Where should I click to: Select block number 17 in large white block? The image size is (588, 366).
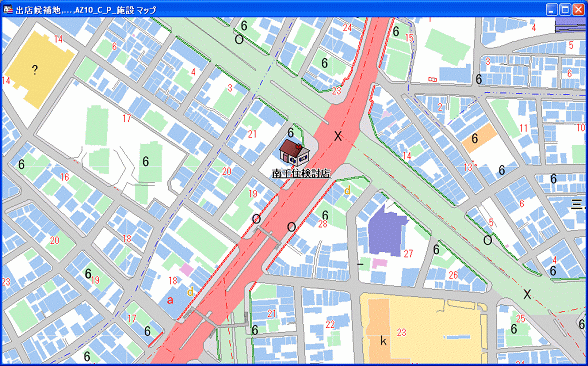pos(127,118)
